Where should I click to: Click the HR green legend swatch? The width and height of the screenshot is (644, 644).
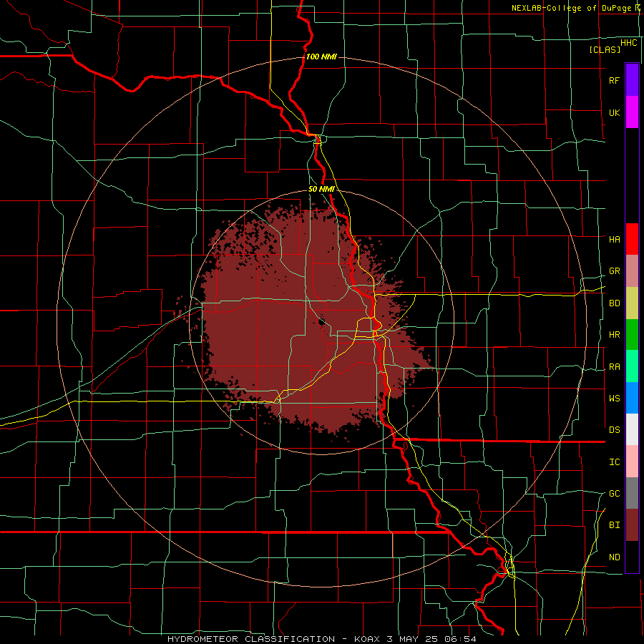pos(632,335)
